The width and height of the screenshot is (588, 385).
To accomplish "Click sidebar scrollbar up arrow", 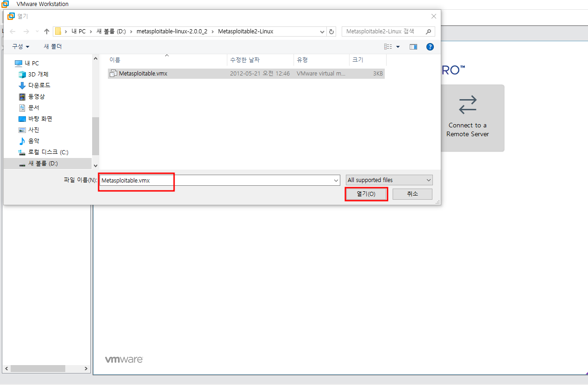I will [95, 59].
